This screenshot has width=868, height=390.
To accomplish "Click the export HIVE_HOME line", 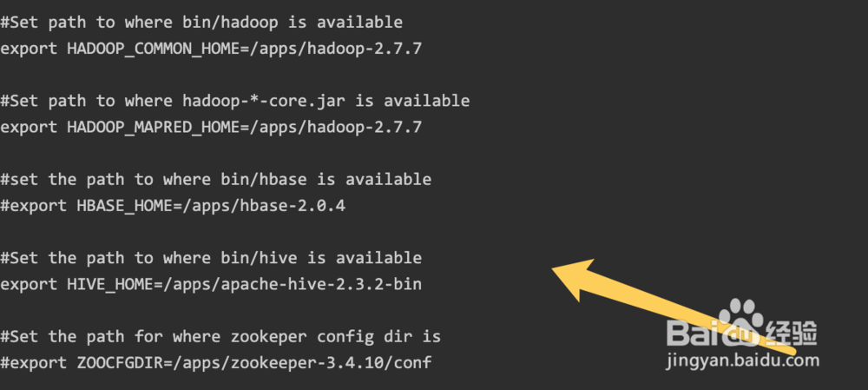I will pos(211,284).
